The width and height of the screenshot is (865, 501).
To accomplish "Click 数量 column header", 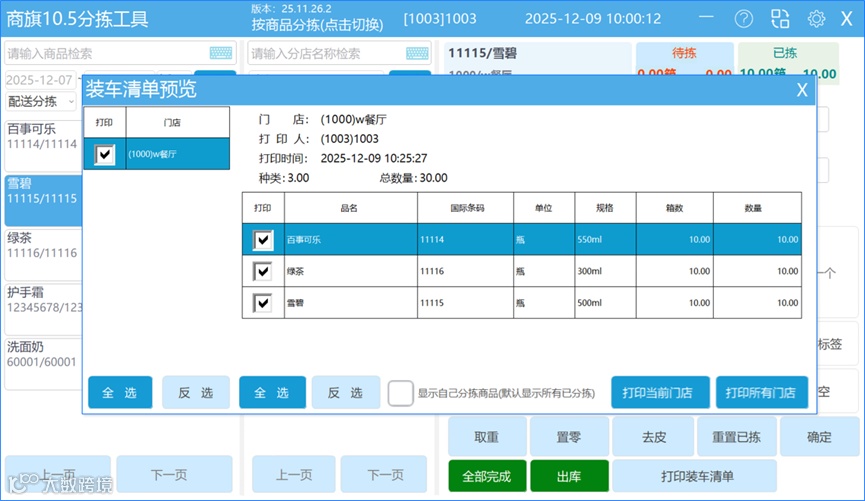I will pos(757,208).
